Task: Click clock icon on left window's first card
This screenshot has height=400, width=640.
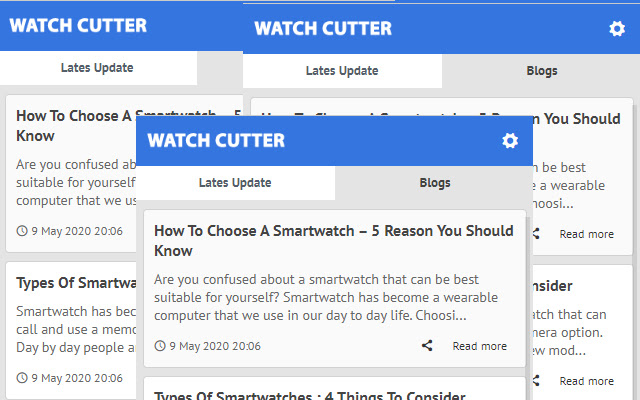Action: click(x=22, y=231)
